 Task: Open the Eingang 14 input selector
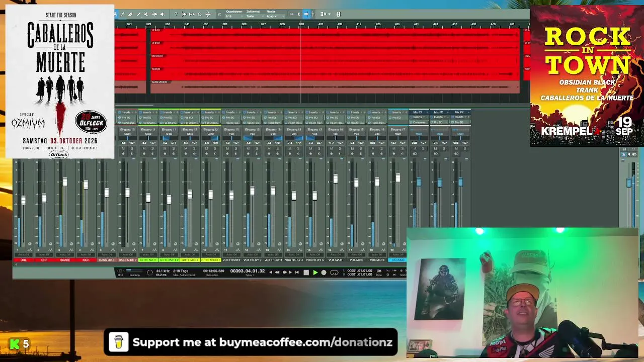[335, 130]
